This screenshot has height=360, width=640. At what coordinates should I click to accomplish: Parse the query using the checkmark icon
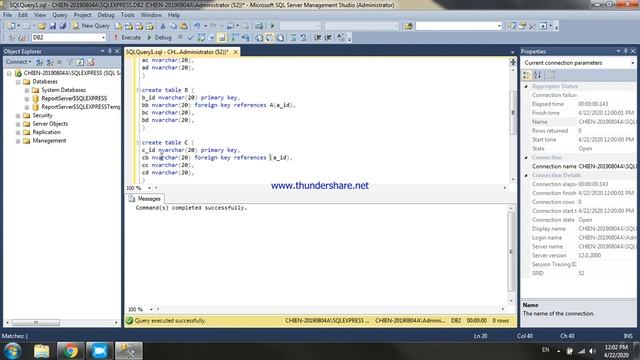click(x=190, y=38)
